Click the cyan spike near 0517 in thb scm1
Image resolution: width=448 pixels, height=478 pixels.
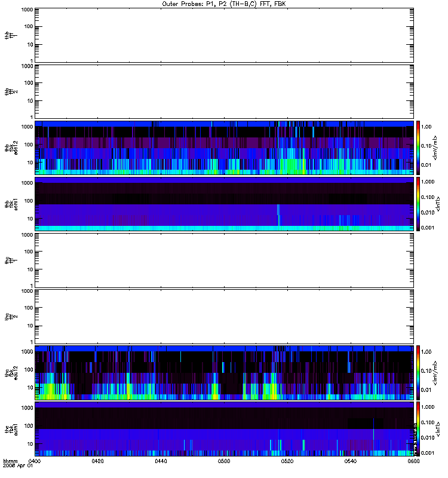click(x=278, y=215)
